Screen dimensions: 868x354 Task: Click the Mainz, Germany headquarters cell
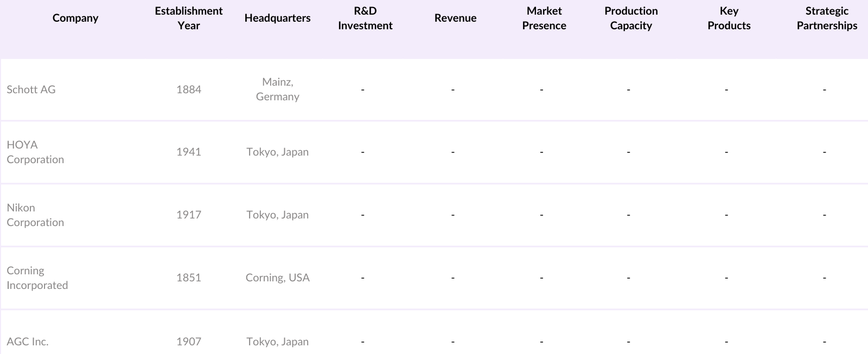277,89
